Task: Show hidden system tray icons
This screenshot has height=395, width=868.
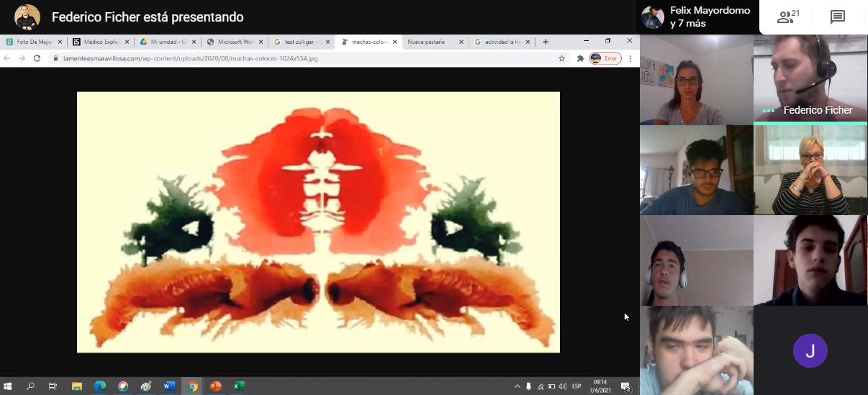Action: click(517, 386)
